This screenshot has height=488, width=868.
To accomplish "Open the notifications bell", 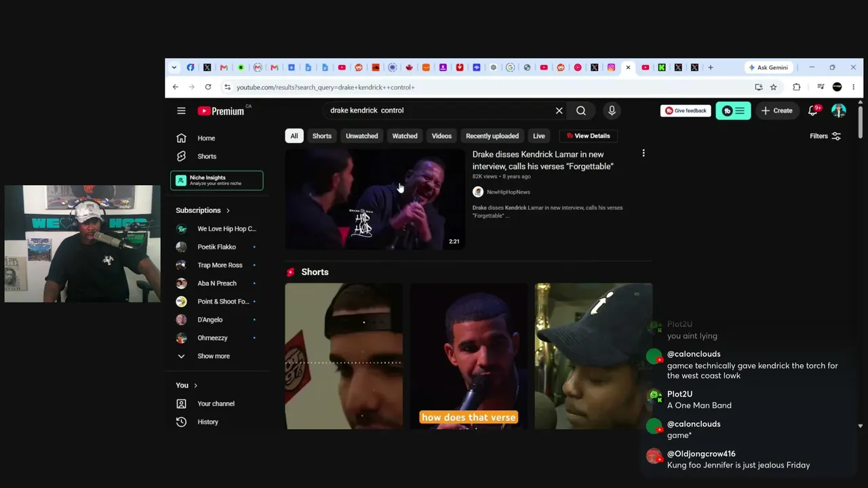I will coord(813,110).
